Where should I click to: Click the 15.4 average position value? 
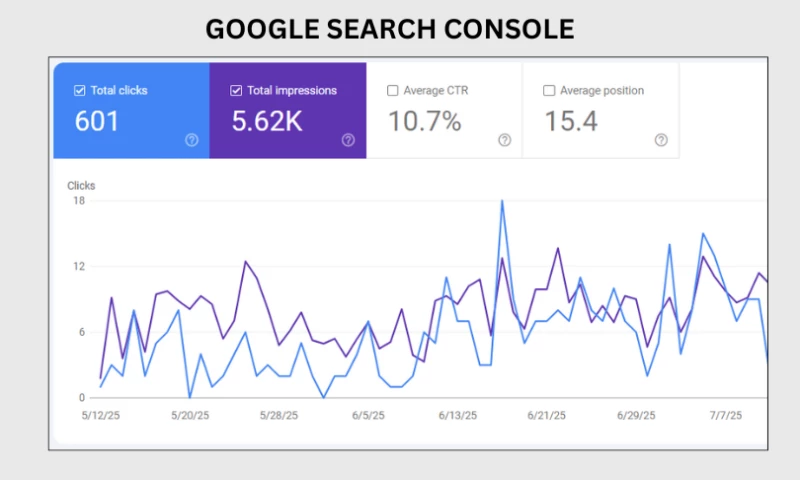click(571, 122)
